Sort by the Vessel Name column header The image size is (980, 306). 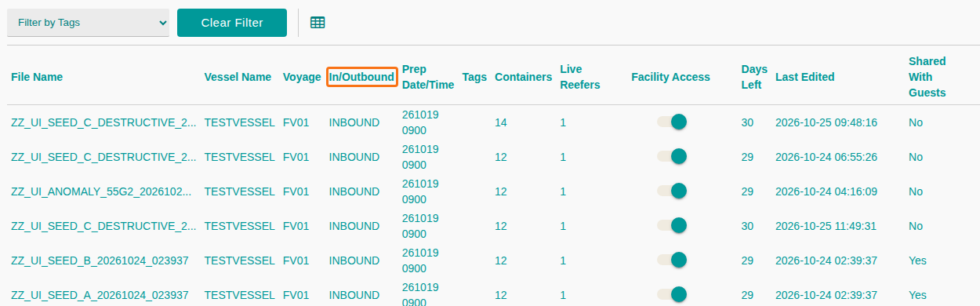238,77
